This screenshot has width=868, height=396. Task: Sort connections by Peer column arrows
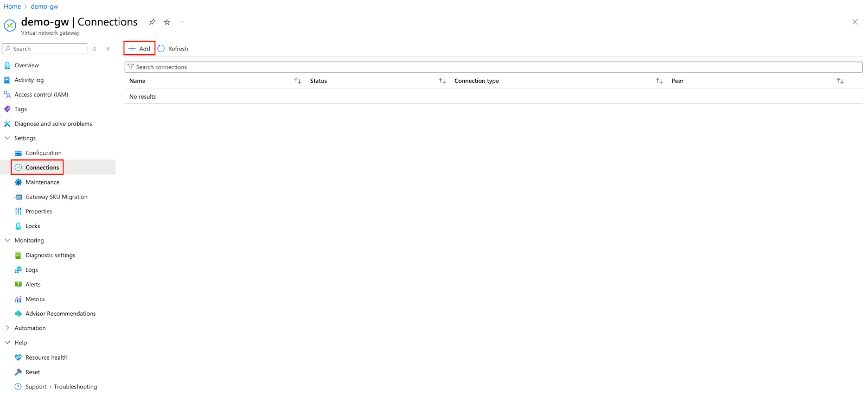coord(840,81)
